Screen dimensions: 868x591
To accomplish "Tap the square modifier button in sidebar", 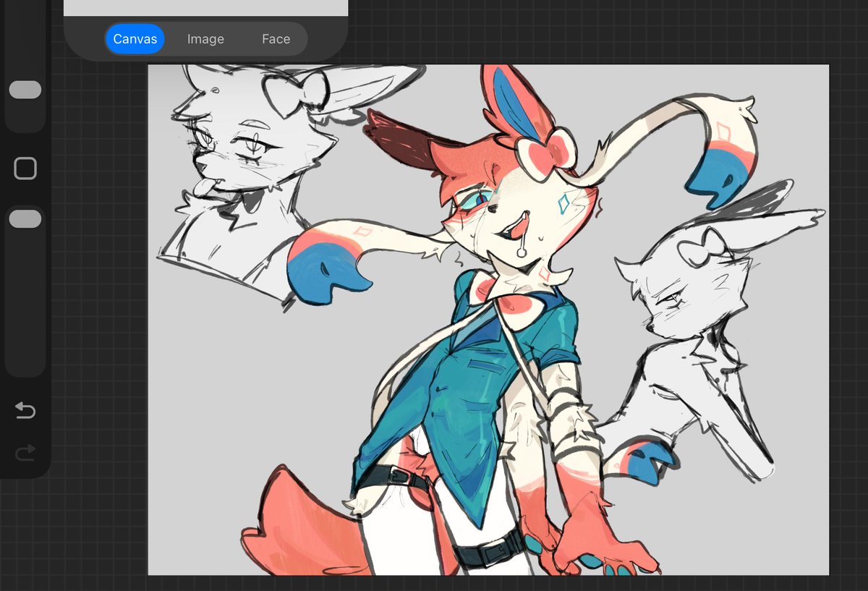I will pos(25,169).
